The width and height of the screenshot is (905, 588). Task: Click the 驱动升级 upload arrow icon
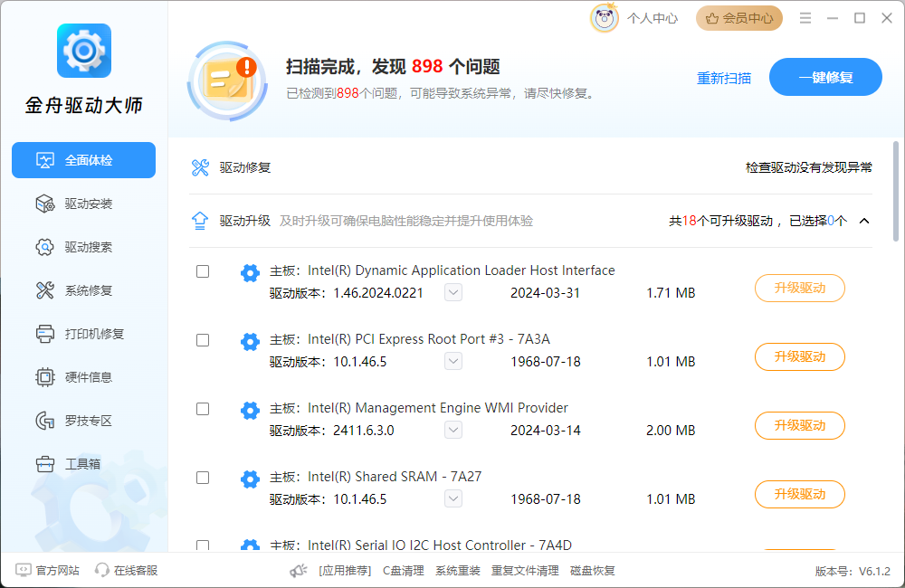[200, 221]
